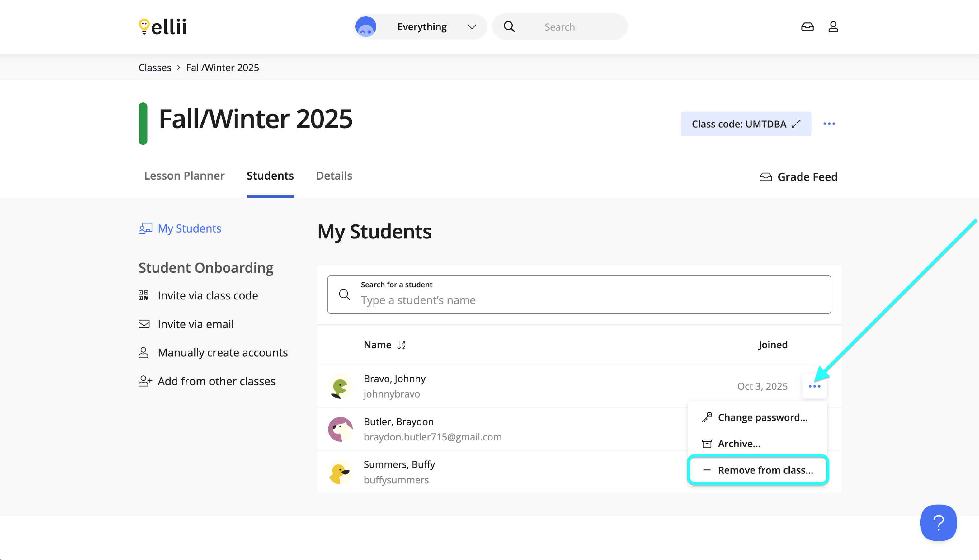
Task: Click the header search magnifier icon
Action: 509,26
